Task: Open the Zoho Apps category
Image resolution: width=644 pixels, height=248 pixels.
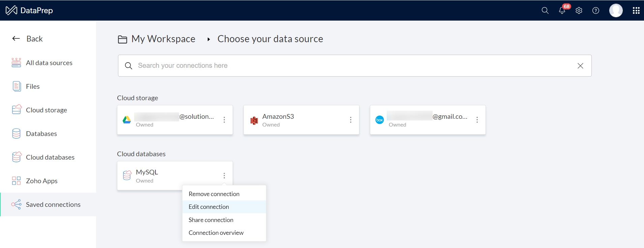Action: tap(42, 181)
